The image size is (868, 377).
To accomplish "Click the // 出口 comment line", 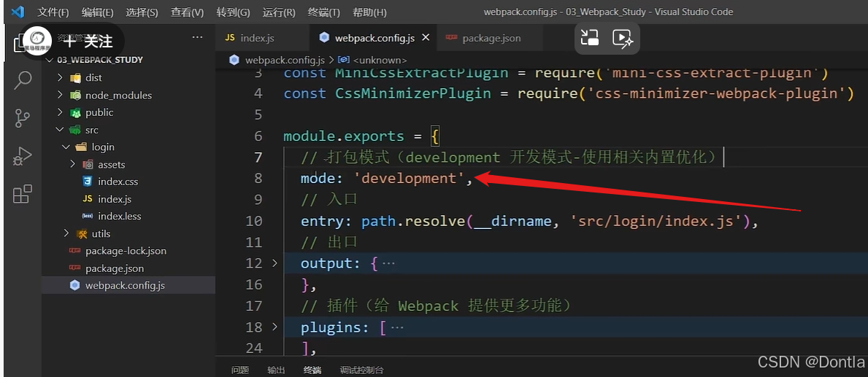I will pyautogui.click(x=329, y=242).
